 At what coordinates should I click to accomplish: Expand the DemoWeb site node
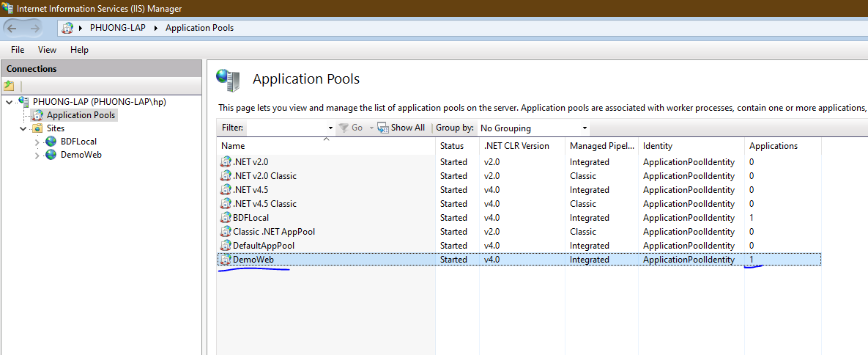(37, 155)
